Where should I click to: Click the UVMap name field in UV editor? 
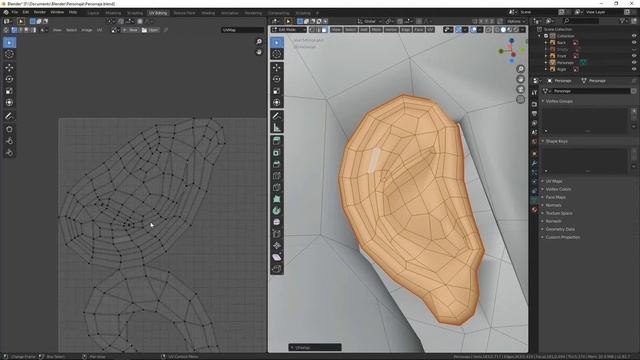point(242,30)
